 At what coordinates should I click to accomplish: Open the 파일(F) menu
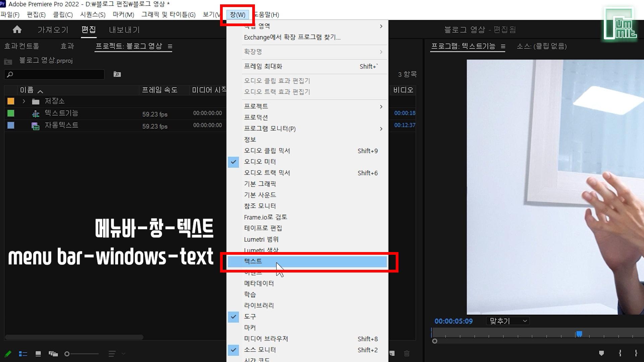[x=10, y=15]
